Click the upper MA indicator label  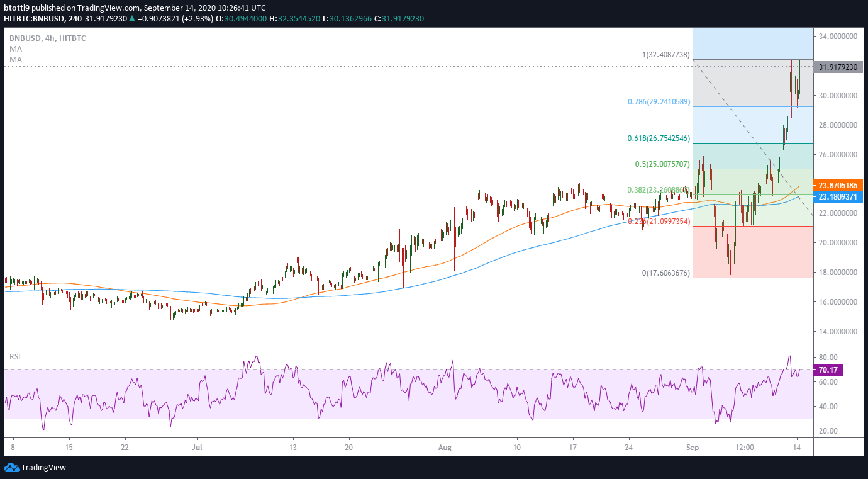[15, 48]
